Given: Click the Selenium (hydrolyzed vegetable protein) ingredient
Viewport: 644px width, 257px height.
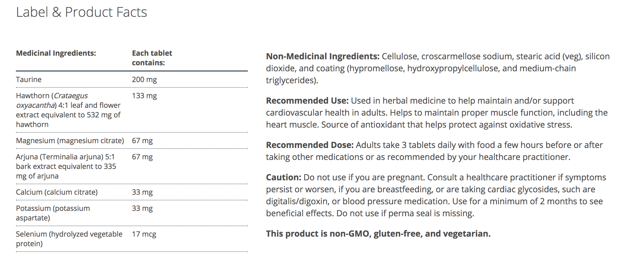Looking at the screenshot, I should 69,239.
